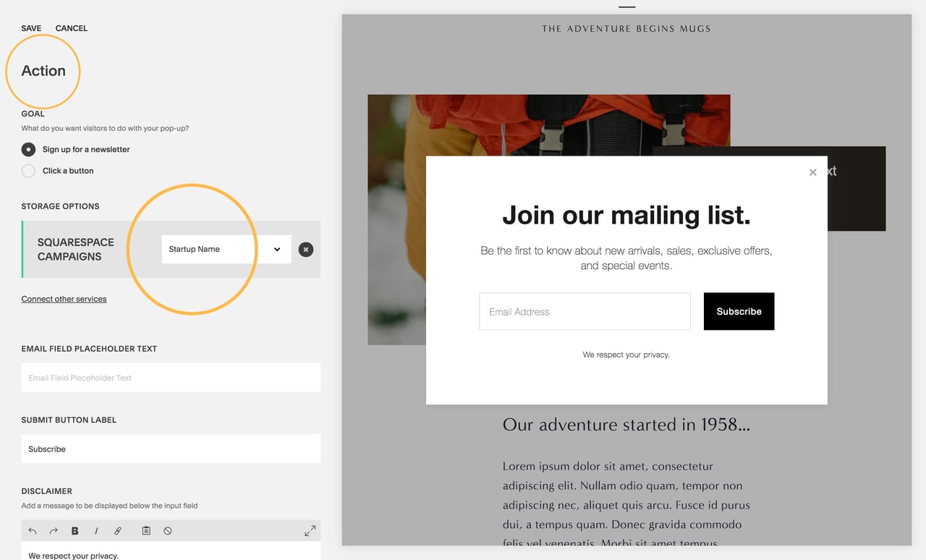This screenshot has width=926, height=560.
Task: Edit the Subscribe submit button label field
Action: (x=170, y=449)
